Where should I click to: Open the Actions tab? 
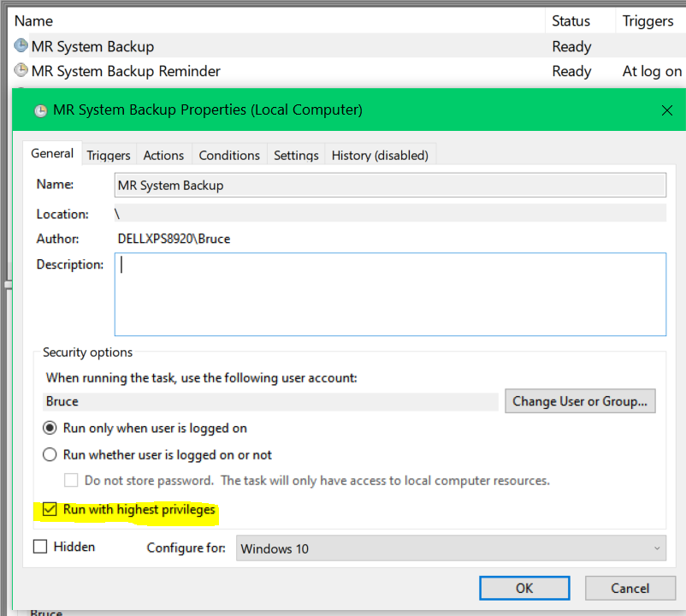pos(163,155)
